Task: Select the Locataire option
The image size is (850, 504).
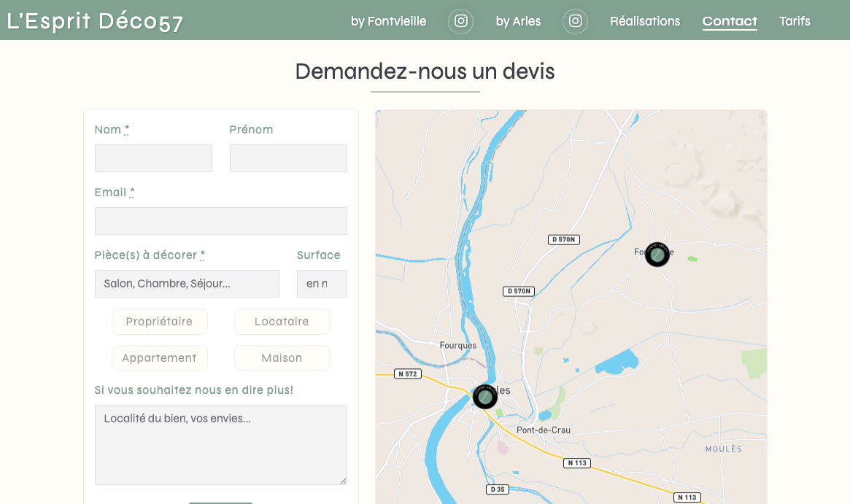Action: click(282, 322)
